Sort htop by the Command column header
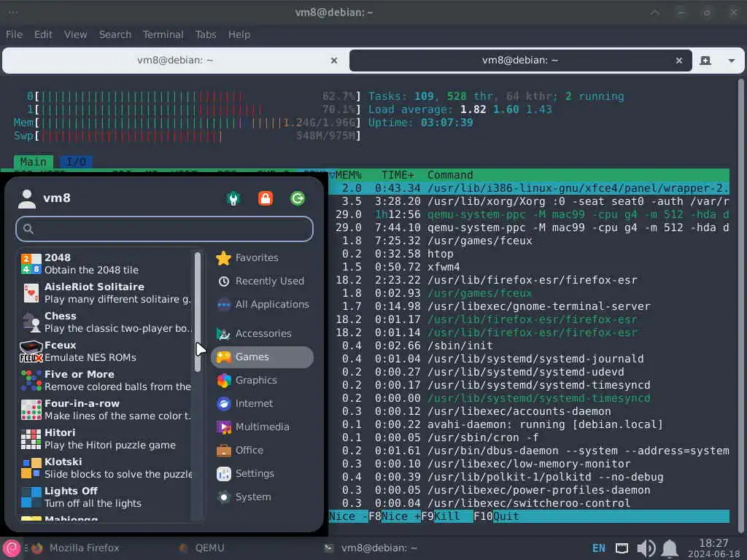Screen dimensions: 747x560 [450, 175]
